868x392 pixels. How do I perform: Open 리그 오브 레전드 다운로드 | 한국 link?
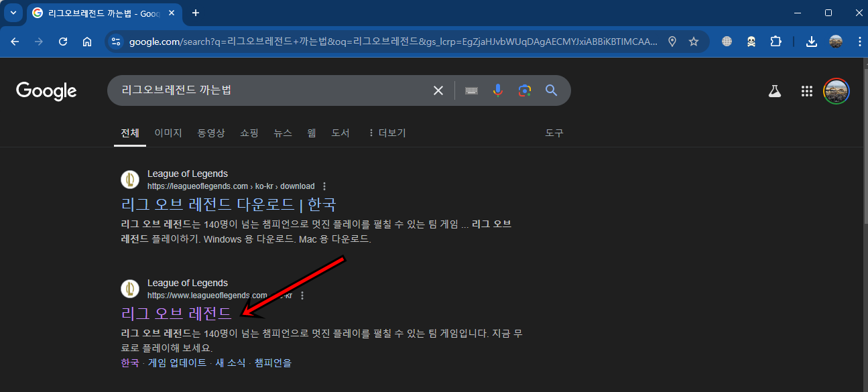click(229, 204)
